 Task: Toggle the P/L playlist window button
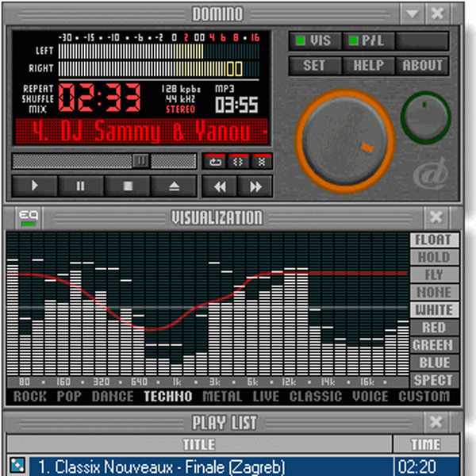[368, 40]
